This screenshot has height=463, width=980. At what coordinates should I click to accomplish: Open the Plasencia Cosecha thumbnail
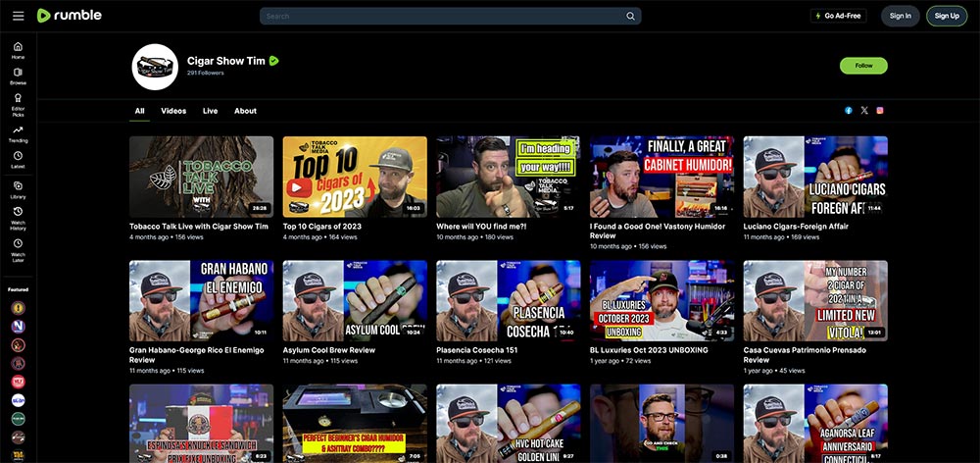[x=508, y=300]
